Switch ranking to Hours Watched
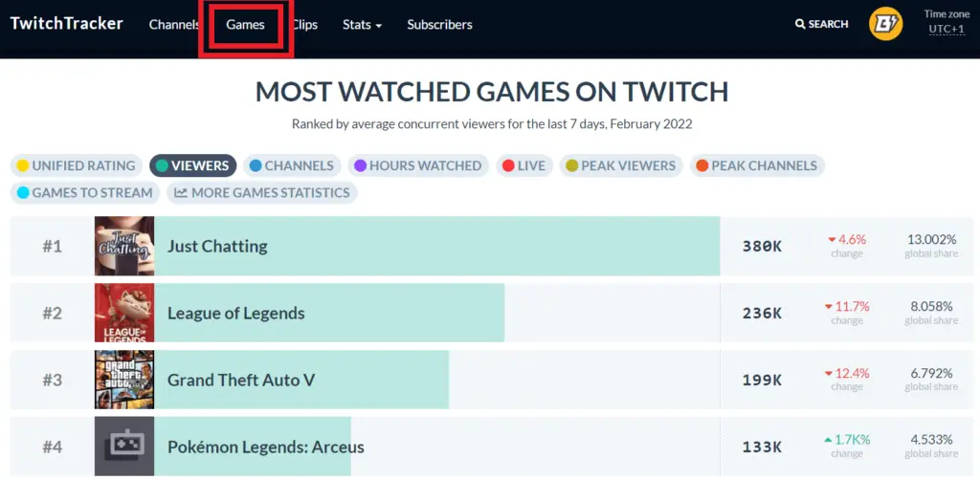Screen dimensions: 980x480 [x=418, y=166]
